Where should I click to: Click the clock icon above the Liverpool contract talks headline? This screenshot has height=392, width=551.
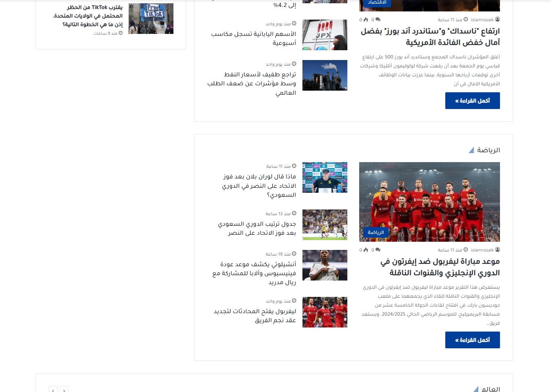[x=294, y=301]
